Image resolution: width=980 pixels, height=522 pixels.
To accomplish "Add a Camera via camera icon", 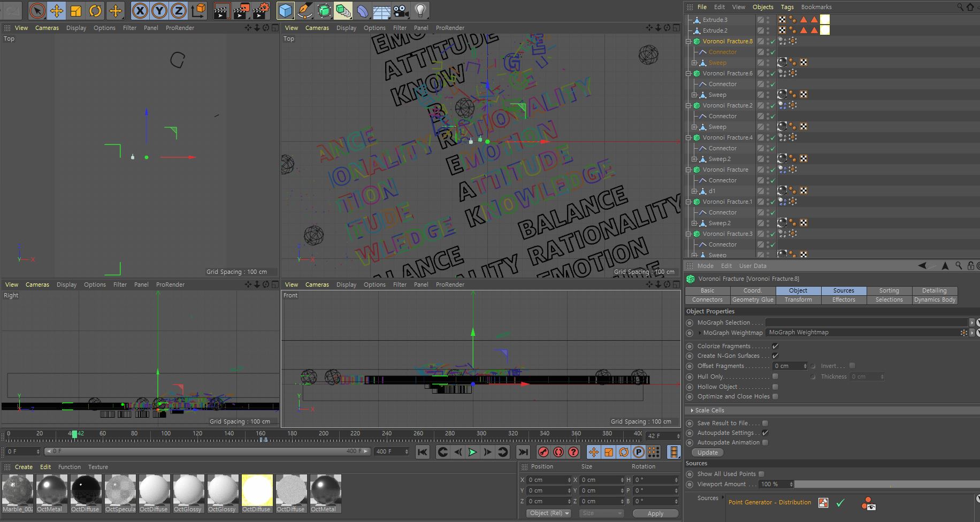I will pos(401,10).
